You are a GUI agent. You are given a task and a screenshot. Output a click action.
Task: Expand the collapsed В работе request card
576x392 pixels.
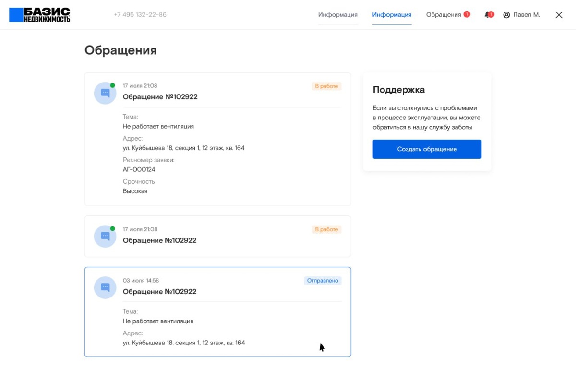[x=217, y=236]
